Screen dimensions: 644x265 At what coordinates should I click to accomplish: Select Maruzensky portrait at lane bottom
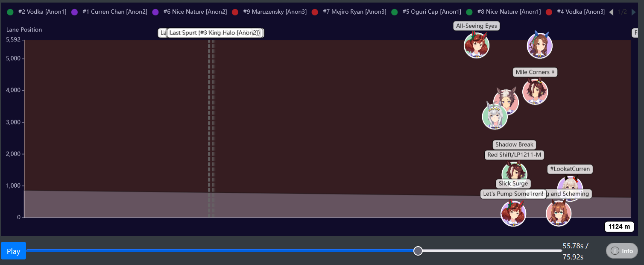point(558,213)
